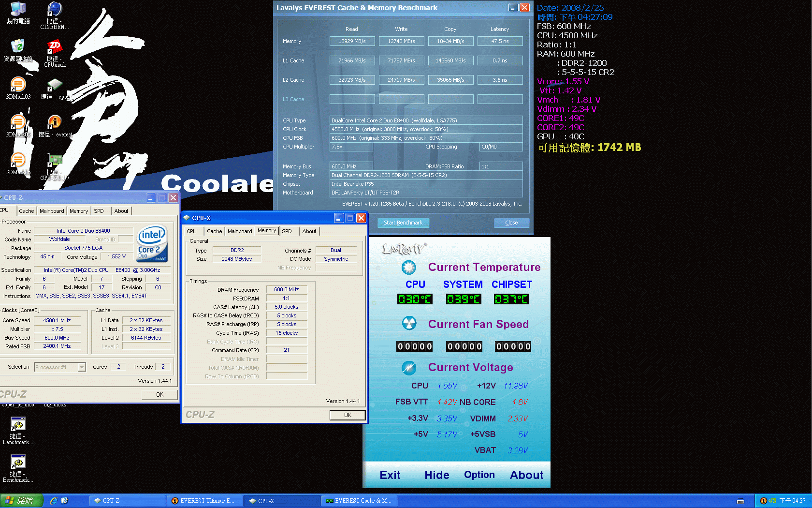Launch the ZD CPUmark shortcut icon
The height and width of the screenshot is (508, 812).
click(x=55, y=53)
